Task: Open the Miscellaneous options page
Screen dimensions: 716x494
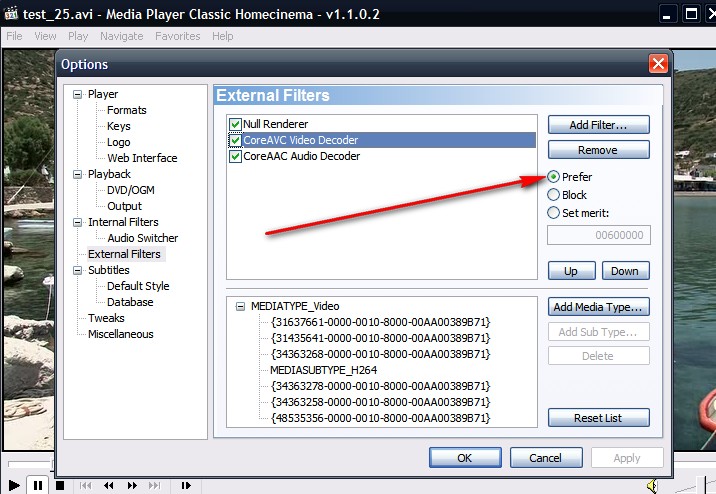Action: 121,334
